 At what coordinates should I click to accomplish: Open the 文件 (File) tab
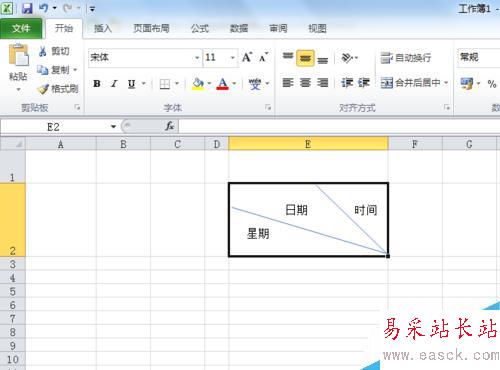pos(21,29)
